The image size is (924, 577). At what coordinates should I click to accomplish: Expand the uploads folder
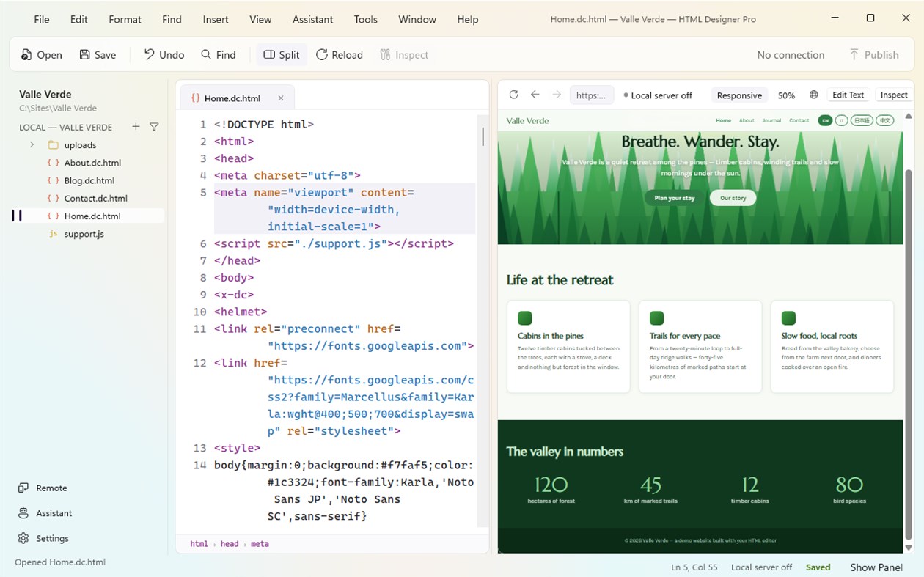pos(32,145)
